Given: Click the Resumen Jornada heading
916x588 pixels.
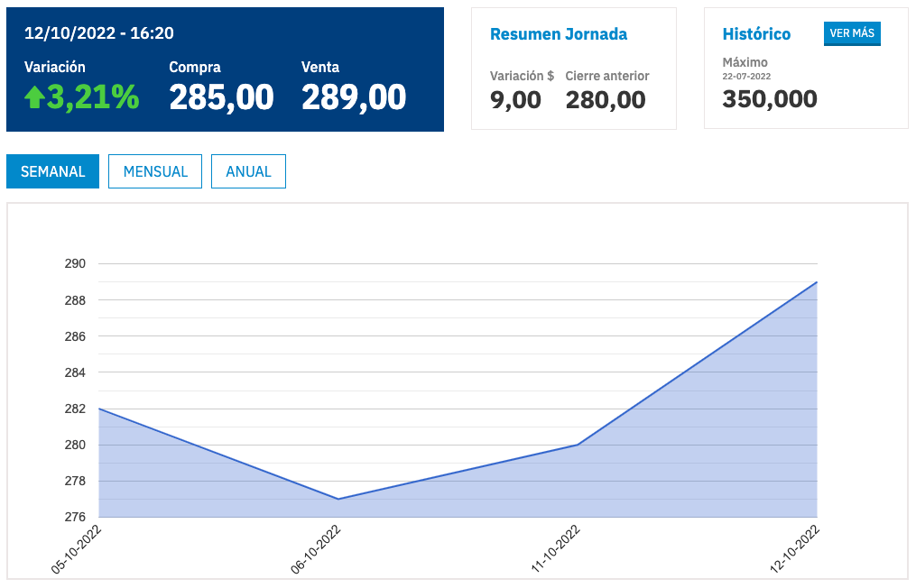Looking at the screenshot, I should (559, 34).
